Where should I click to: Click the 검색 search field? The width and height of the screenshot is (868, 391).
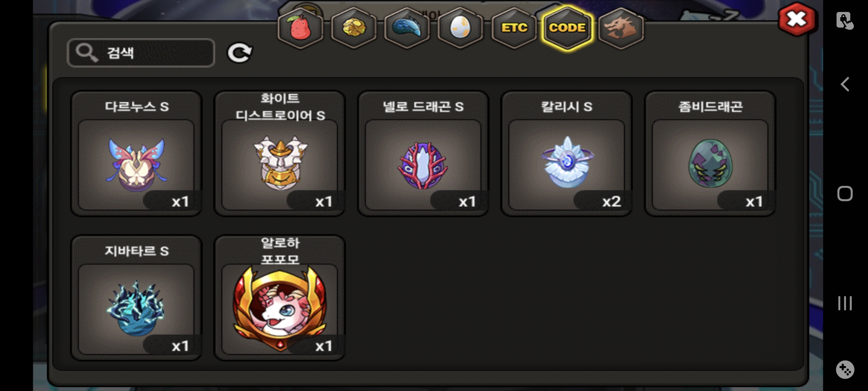pyautogui.click(x=141, y=53)
